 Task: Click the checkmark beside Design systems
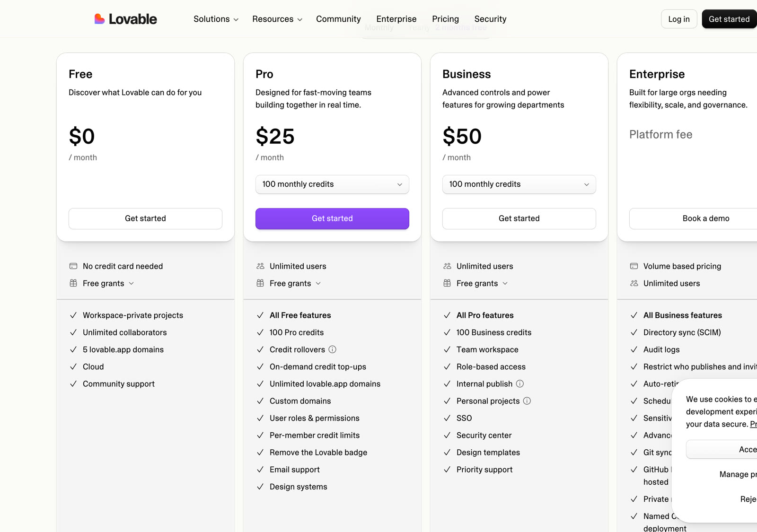[260, 487]
